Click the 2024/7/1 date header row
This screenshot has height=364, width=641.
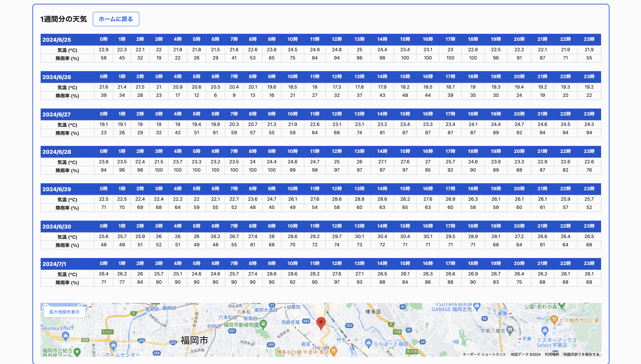click(x=54, y=264)
